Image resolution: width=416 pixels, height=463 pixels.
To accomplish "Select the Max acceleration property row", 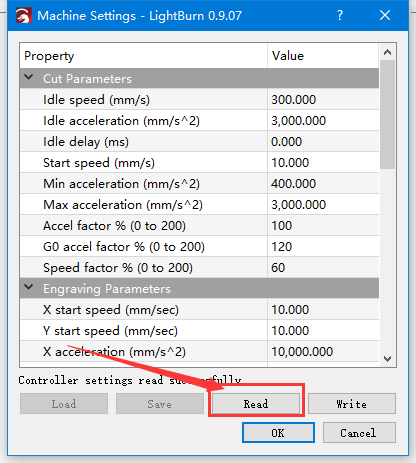I will (199, 204).
